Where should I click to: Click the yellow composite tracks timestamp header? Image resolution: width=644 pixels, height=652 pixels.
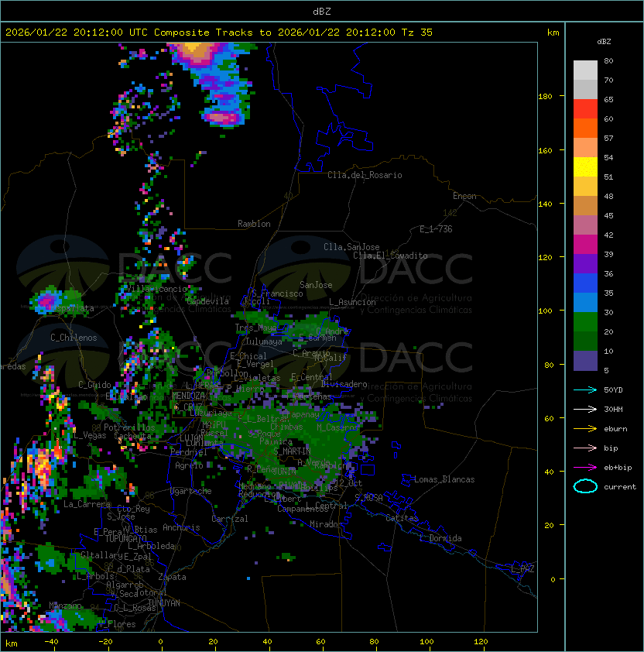tap(219, 33)
